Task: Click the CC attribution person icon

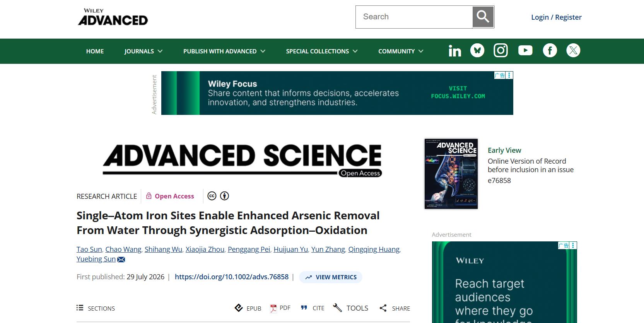Action: 224,196
